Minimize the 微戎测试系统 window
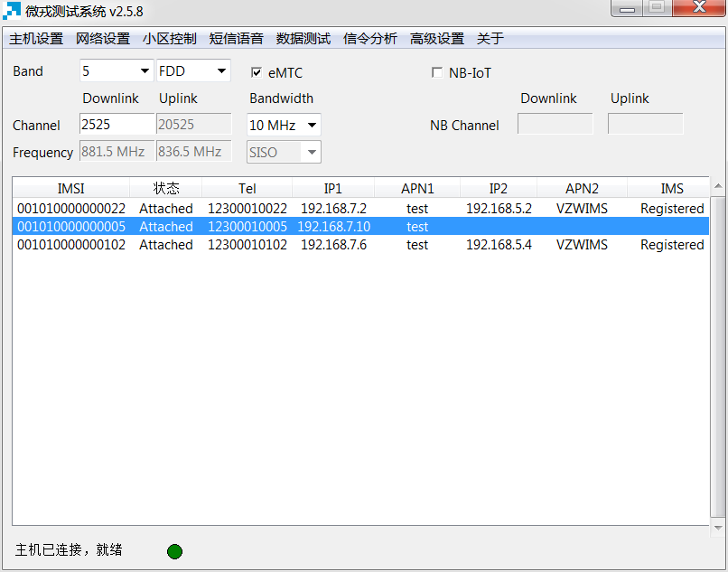 click(627, 8)
